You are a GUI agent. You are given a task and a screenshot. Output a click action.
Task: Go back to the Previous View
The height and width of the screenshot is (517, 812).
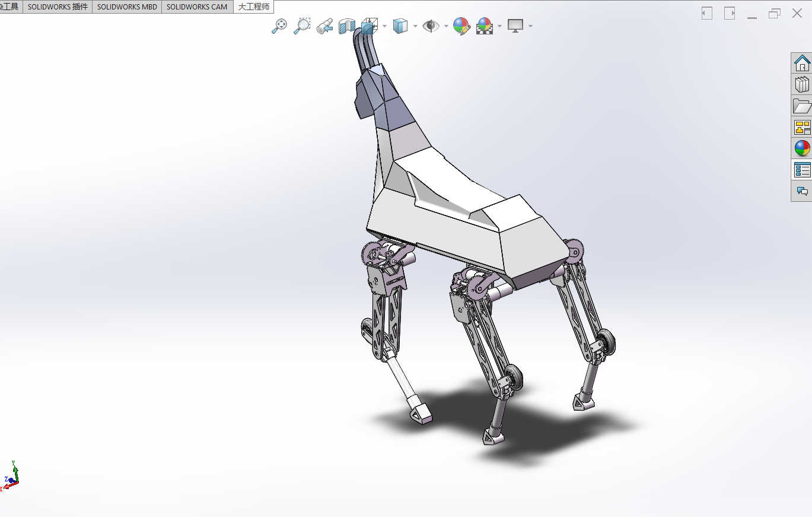(x=324, y=26)
